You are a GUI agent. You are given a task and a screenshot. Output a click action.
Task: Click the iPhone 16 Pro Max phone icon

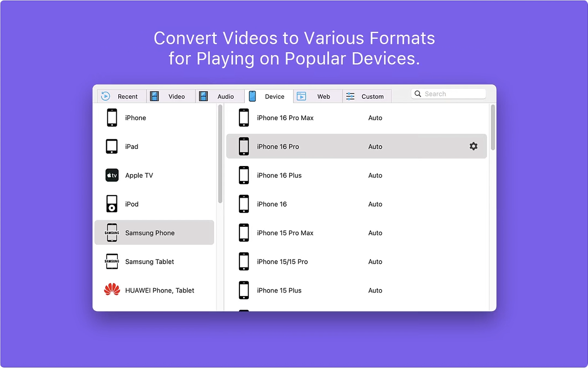tap(244, 118)
